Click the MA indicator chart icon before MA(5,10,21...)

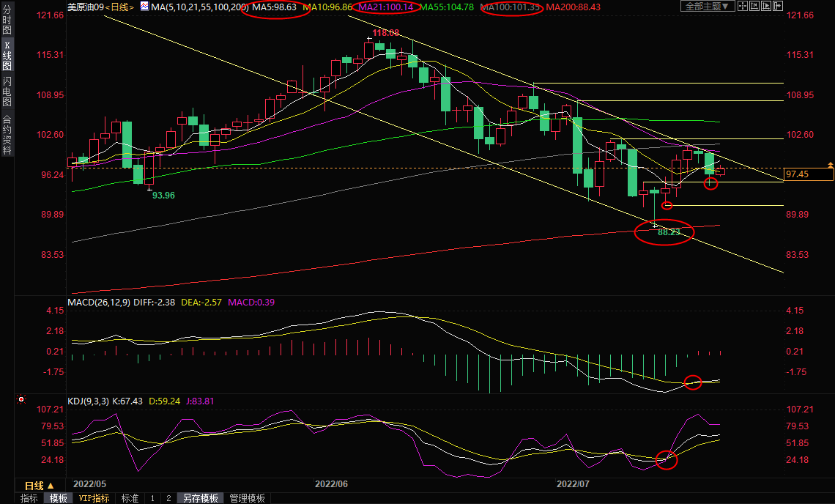(x=144, y=7)
